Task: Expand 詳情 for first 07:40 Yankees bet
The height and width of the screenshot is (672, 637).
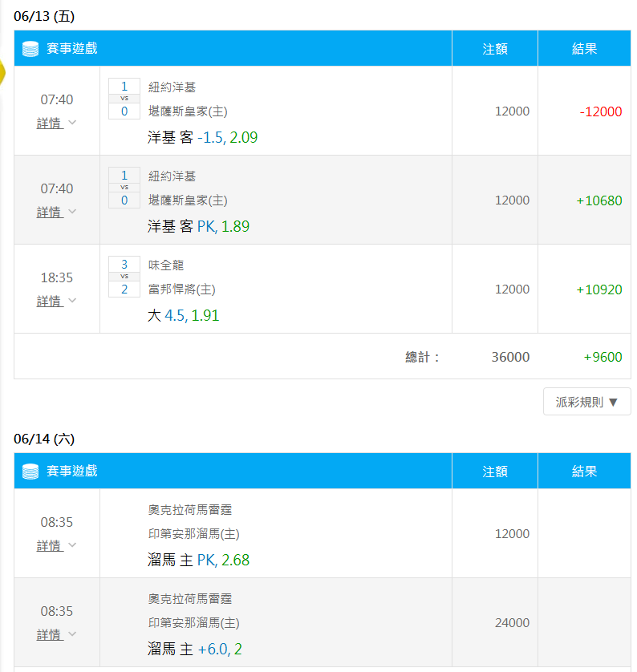Action: click(56, 123)
